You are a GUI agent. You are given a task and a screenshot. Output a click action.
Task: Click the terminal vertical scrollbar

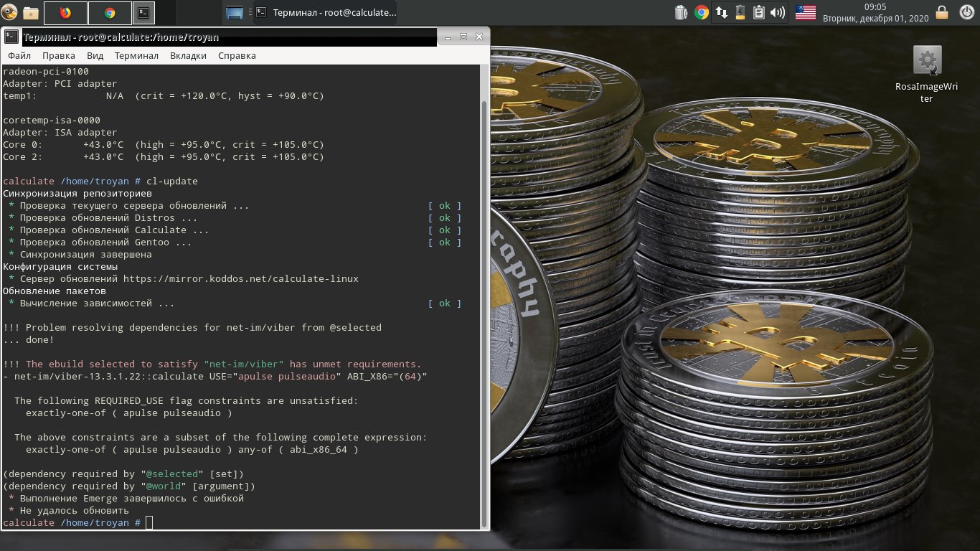click(484, 314)
